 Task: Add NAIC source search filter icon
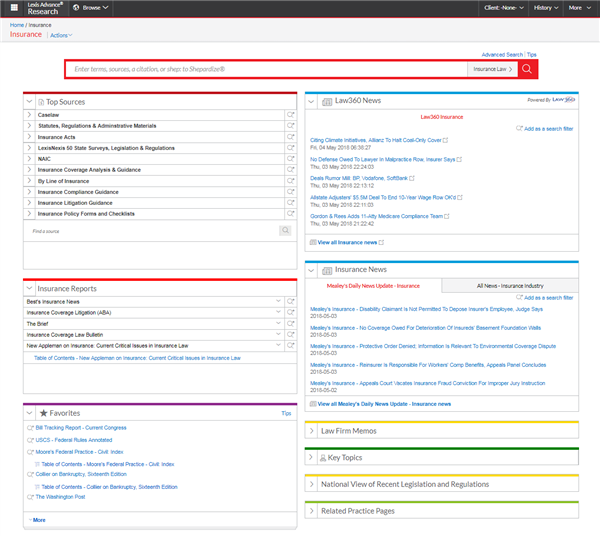tap(291, 158)
